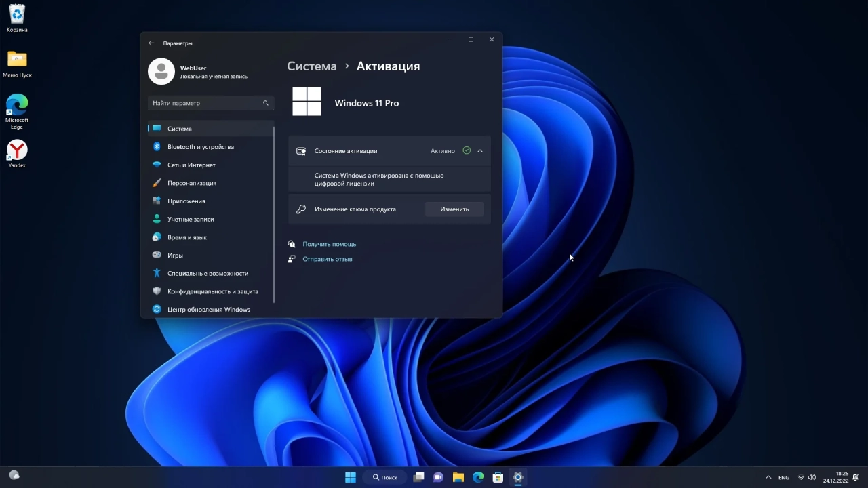868x488 pixels.
Task: Open Task View on the taskbar
Action: click(x=419, y=477)
